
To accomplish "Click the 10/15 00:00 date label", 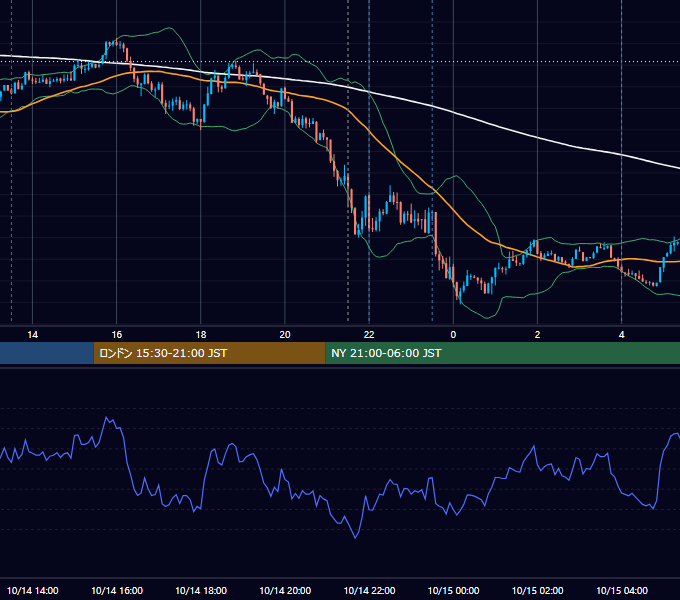I will pyautogui.click(x=453, y=590).
